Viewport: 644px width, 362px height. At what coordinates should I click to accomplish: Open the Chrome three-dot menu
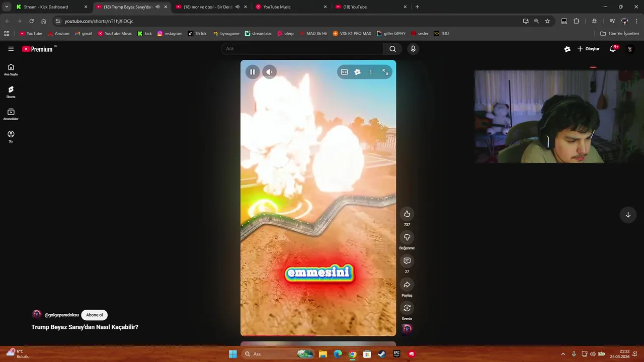coord(636,21)
